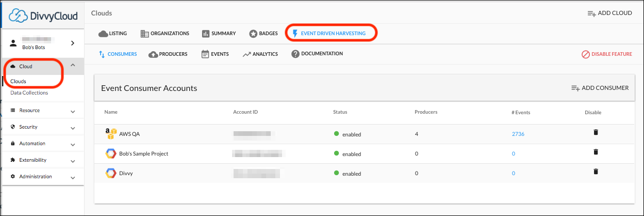Image resolution: width=644 pixels, height=216 pixels.
Task: Click the Analytics trend line icon
Action: (x=247, y=54)
